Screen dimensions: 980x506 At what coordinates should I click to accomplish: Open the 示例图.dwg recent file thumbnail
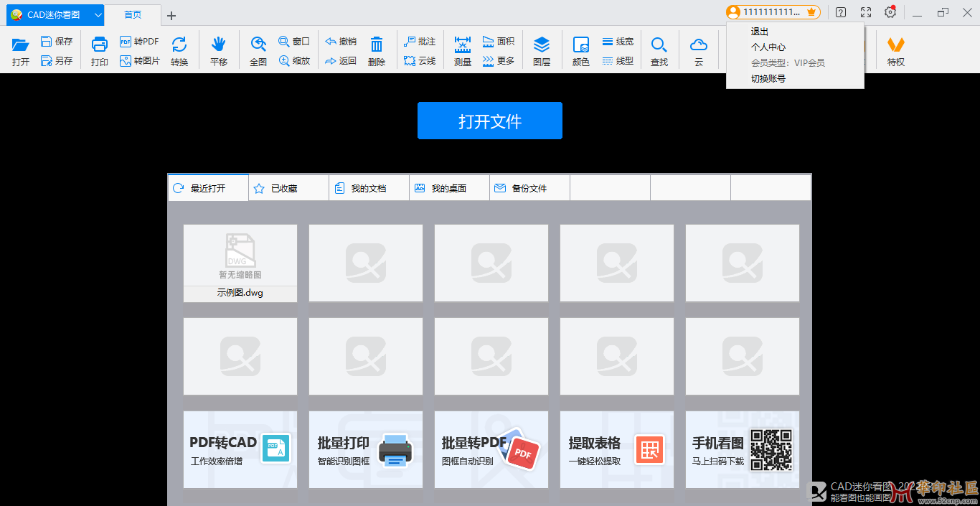[240, 263]
